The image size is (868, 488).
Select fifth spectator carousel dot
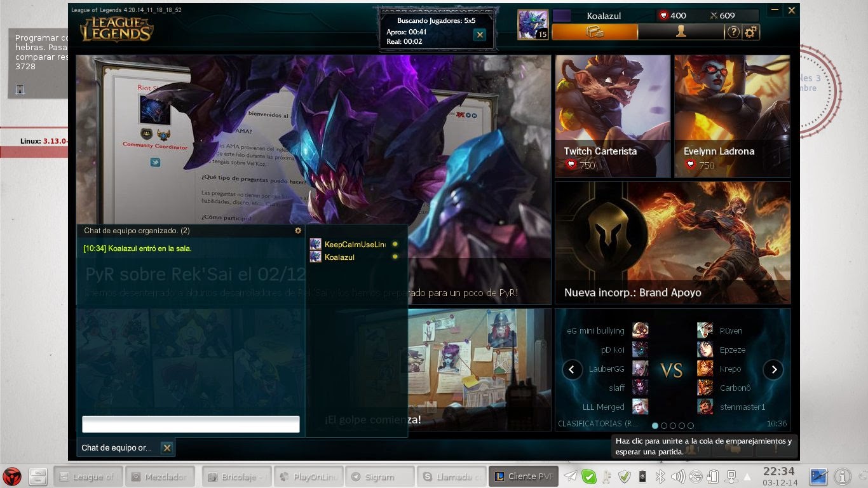691,425
